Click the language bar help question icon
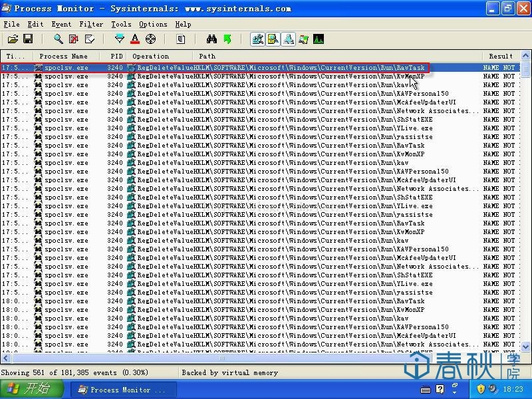This screenshot has height=399, width=532. coord(440,389)
